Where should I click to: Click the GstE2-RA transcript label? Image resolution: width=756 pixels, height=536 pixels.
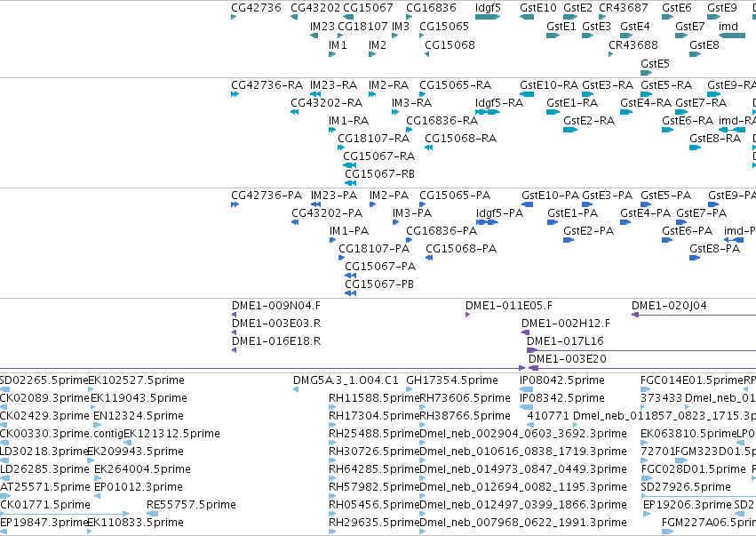(x=589, y=121)
